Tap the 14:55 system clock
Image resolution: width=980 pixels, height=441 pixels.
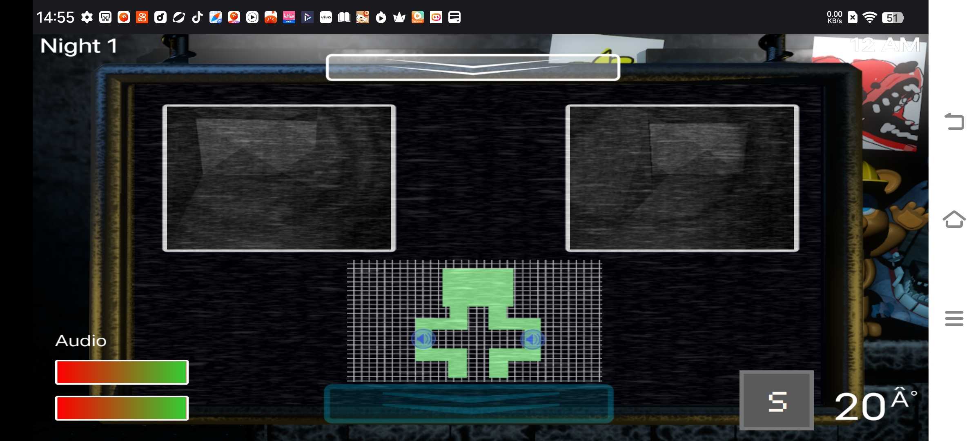point(55,17)
